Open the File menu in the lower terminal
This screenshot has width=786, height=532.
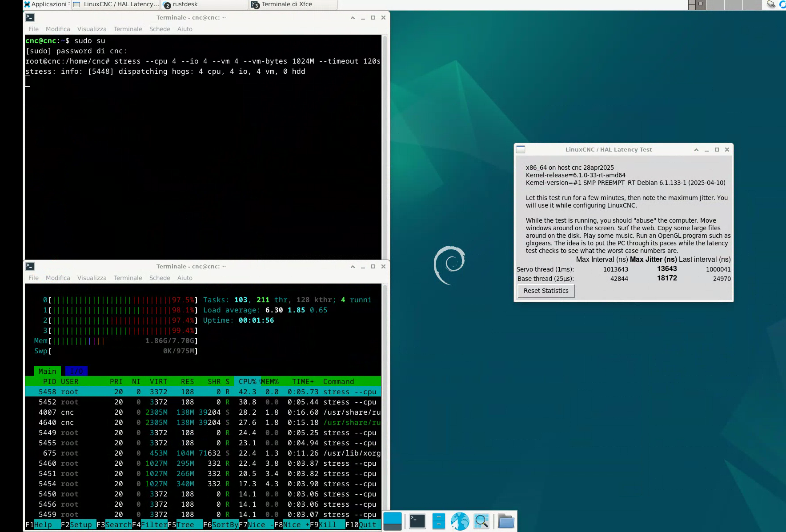[x=33, y=278]
